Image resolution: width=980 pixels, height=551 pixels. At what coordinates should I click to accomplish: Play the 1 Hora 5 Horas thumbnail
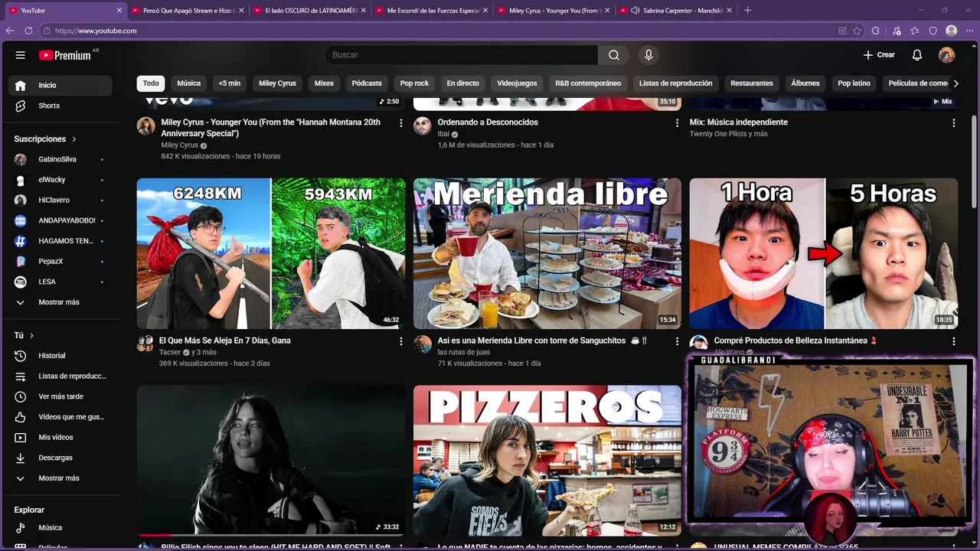[x=824, y=253]
